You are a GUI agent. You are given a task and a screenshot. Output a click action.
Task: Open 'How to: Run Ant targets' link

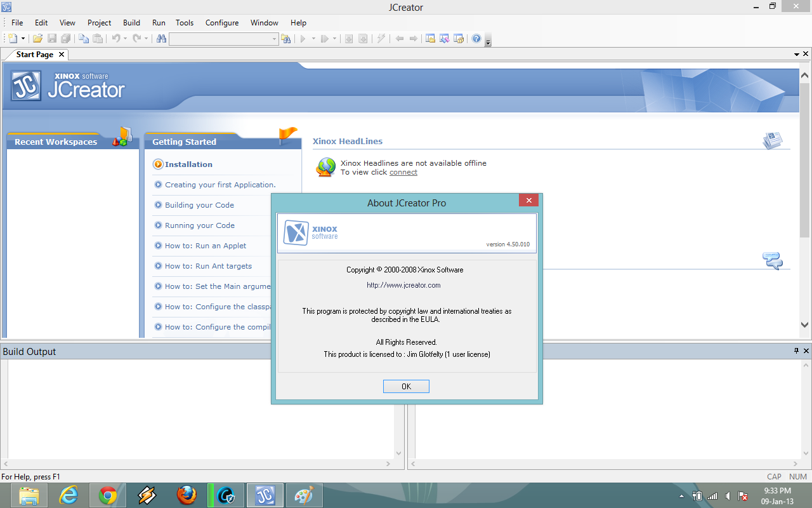(208, 266)
